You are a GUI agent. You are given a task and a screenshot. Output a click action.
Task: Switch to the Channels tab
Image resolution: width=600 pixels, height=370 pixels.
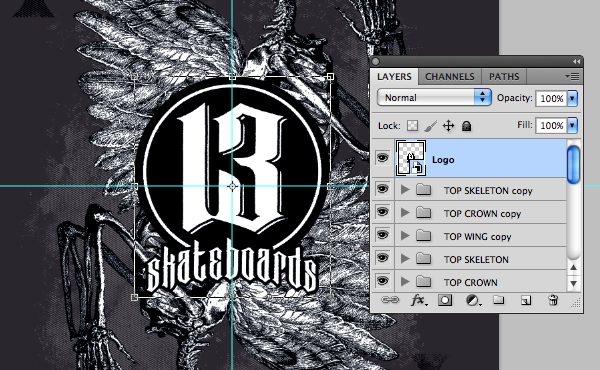click(x=450, y=77)
